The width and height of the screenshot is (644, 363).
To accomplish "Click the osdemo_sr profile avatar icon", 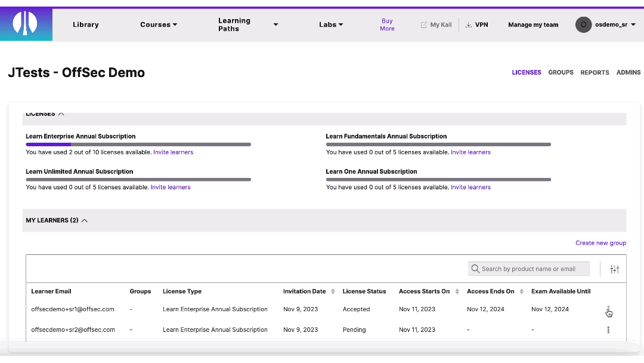I will (583, 24).
